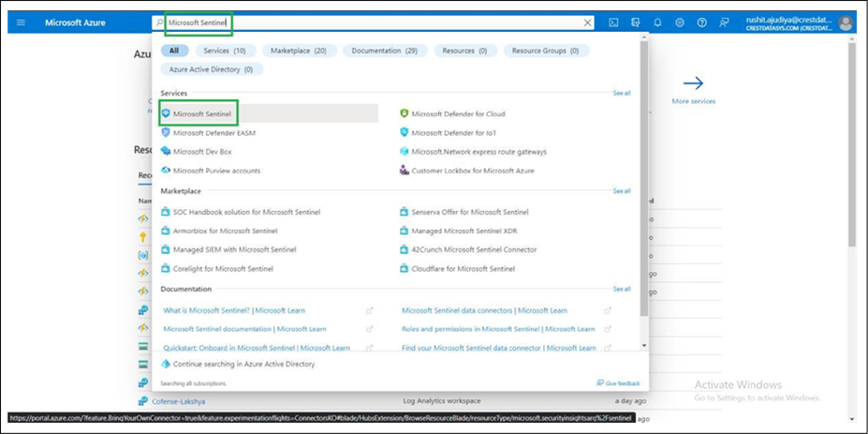Click See all for Marketplace
Image resolution: width=868 pixels, height=434 pixels.
click(x=622, y=190)
